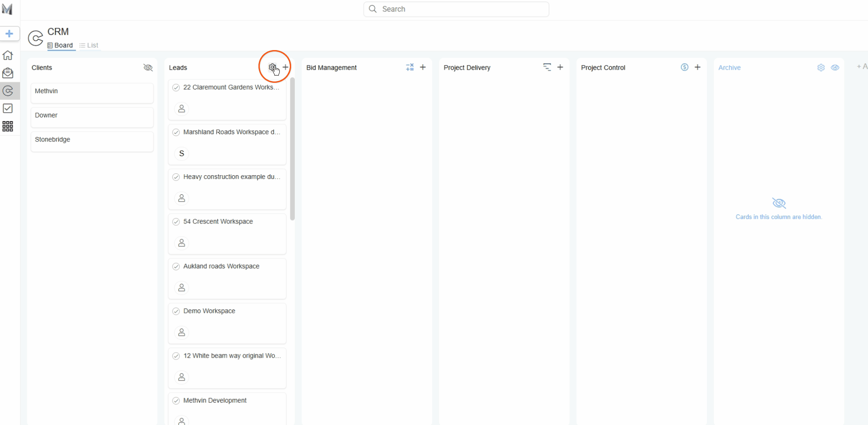Show hidden cards in Archive column
This screenshot has width=868, height=425.
[835, 67]
